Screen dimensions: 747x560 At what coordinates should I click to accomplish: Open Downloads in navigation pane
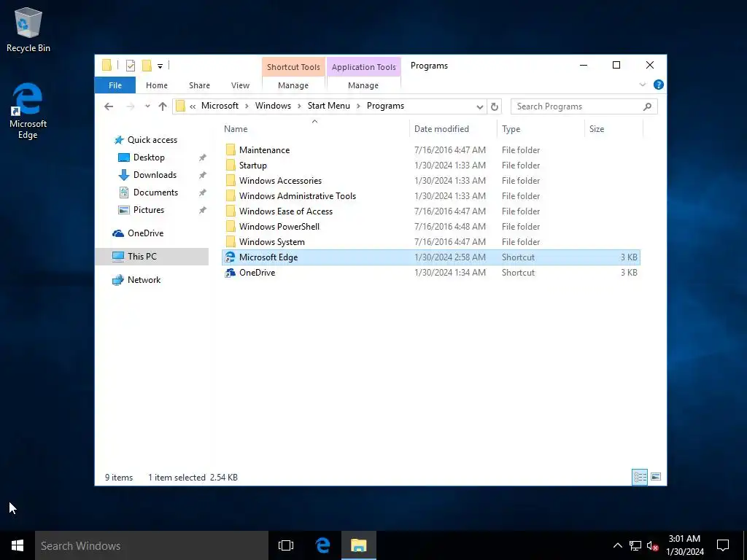(155, 175)
